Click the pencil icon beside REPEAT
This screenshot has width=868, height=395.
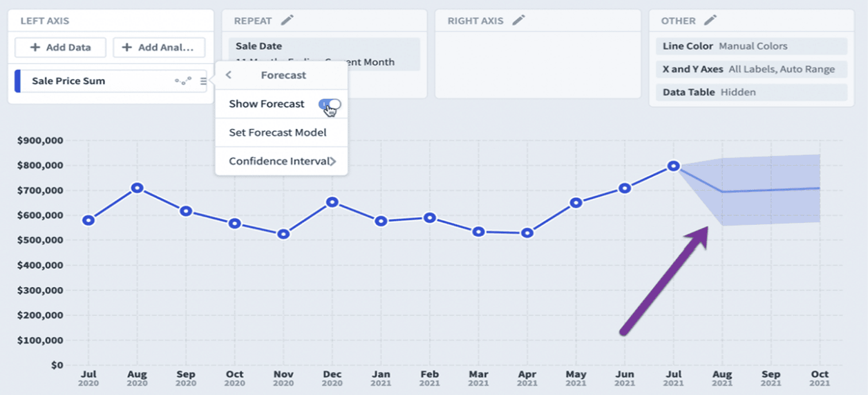tap(287, 20)
